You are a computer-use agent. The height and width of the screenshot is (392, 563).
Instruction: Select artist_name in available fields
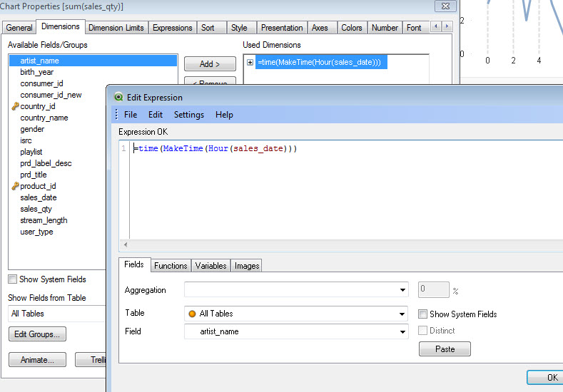93,61
